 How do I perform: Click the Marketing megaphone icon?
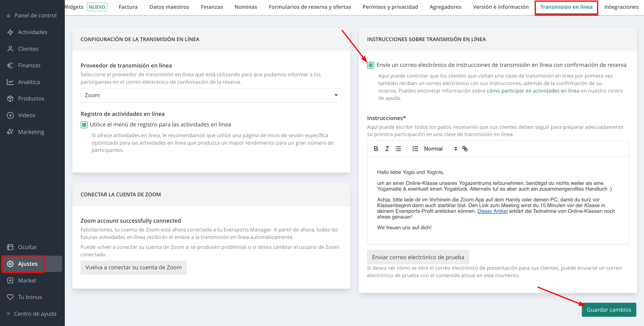point(10,132)
